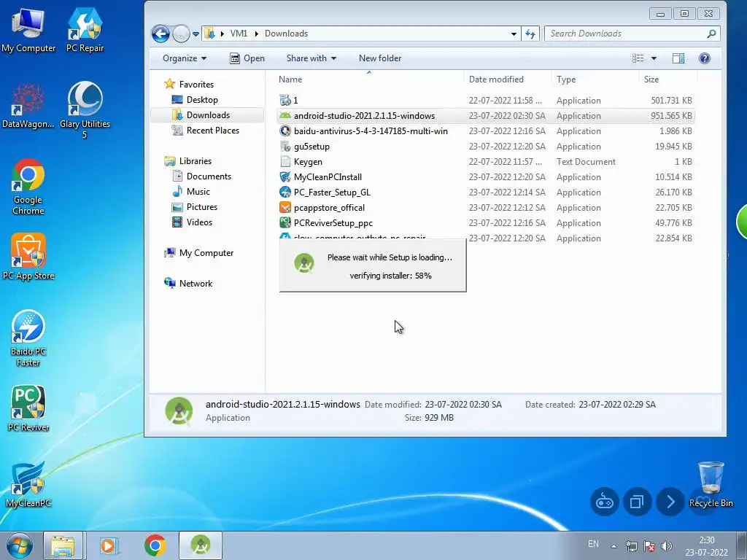Image resolution: width=747 pixels, height=560 pixels.
Task: Launch Baidu PC Faster shortcut
Action: tap(28, 337)
